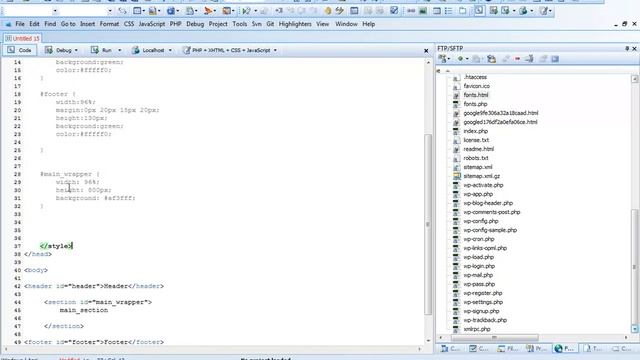
Task: Open the Git menu
Action: 270,24
